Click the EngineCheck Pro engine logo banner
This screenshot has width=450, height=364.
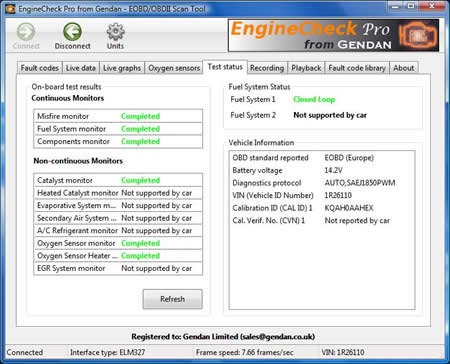[333, 35]
